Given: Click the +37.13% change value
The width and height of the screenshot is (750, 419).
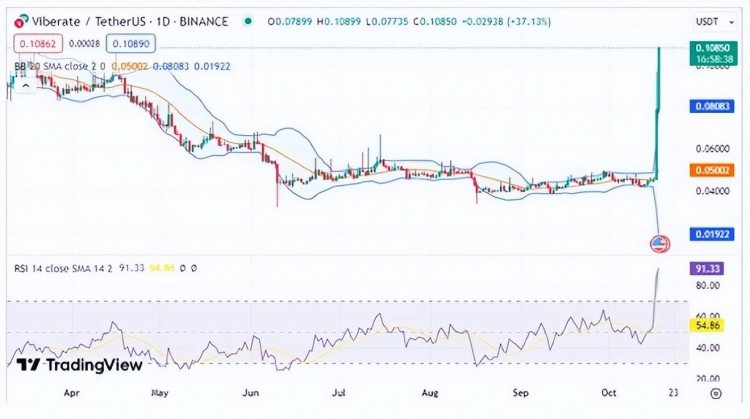Looking at the screenshot, I should (529, 22).
